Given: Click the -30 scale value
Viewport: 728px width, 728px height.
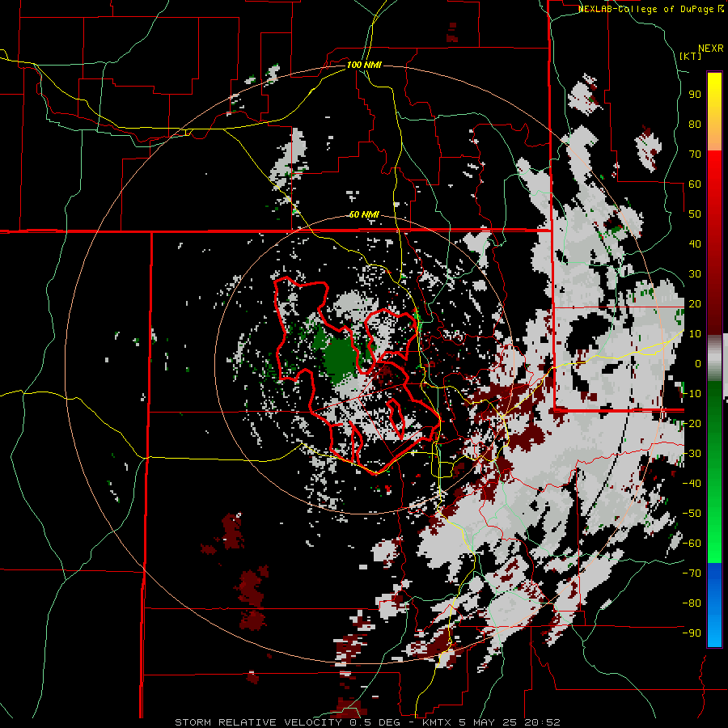Looking at the screenshot, I should (x=692, y=454).
